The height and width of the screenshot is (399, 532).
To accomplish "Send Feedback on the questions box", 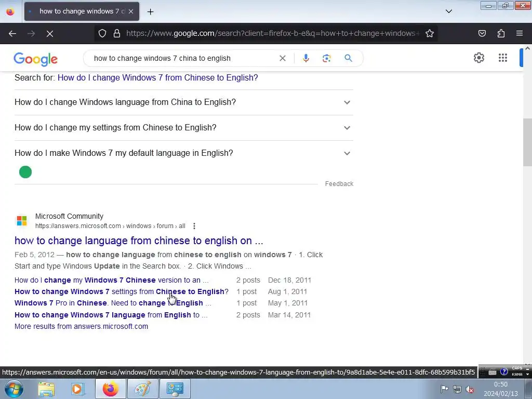I will pos(339,184).
